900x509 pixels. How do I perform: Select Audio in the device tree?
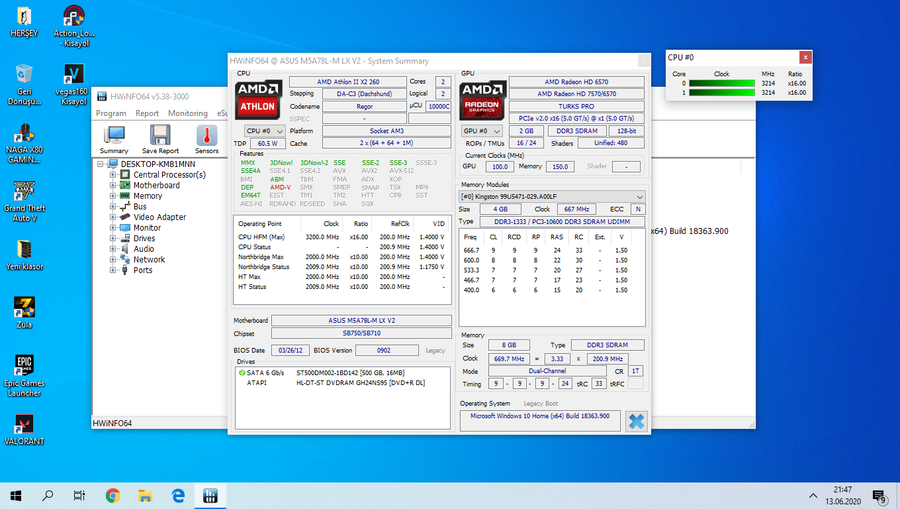tap(143, 249)
